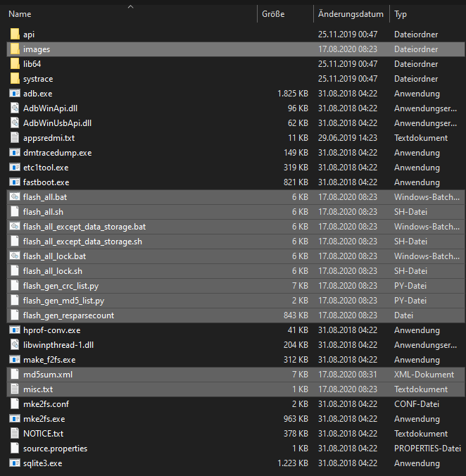Viewport: 466px width, 476px height.
Task: Sort by the Typ column header
Action: 401,14
